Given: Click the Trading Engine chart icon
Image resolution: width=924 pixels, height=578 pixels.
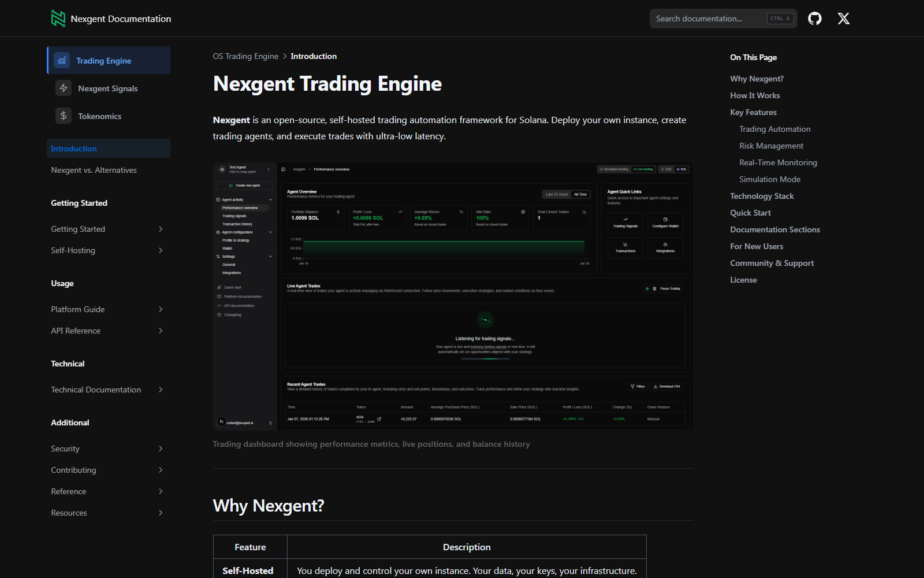Looking at the screenshot, I should [62, 61].
